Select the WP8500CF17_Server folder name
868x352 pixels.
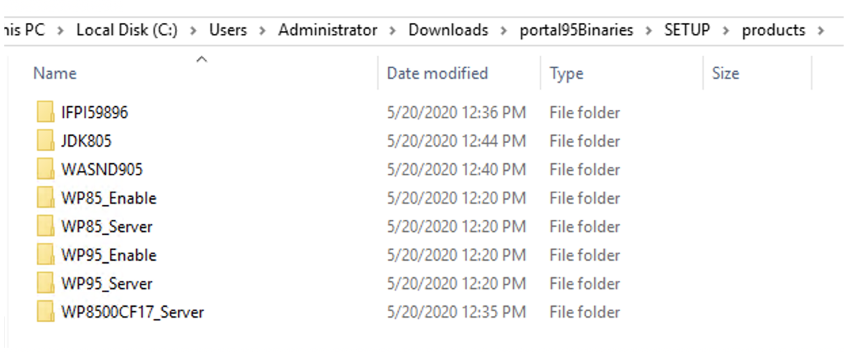click(x=133, y=312)
